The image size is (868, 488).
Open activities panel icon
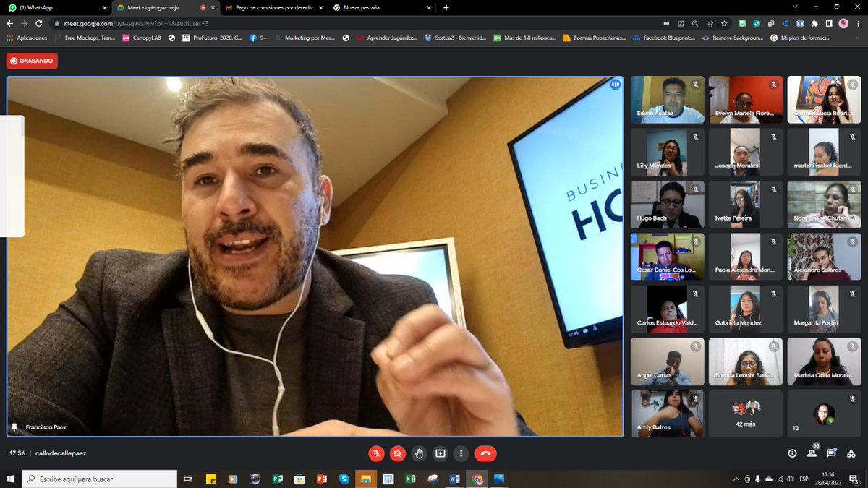[851, 453]
